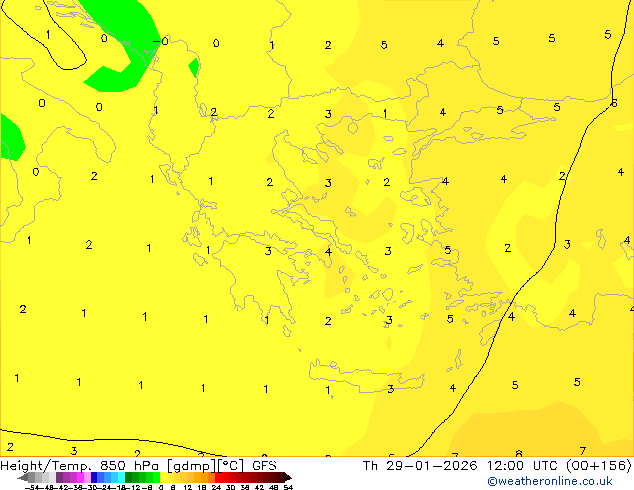Select the bright red swatch above the 24 label

click(x=218, y=478)
